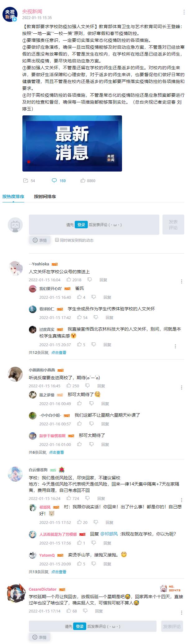The image size is (188, 644).
Task: Open 央视新闻 profile avatar
Action: pyautogui.click(x=10, y=14)
